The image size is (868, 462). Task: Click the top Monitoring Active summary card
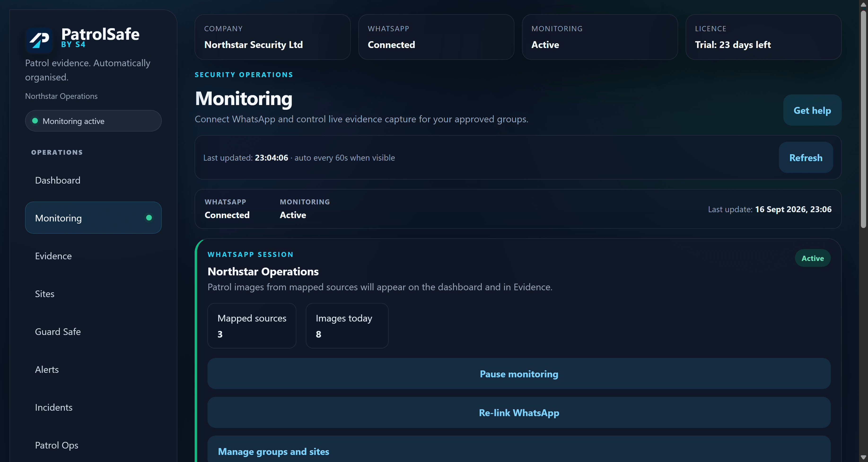600,37
